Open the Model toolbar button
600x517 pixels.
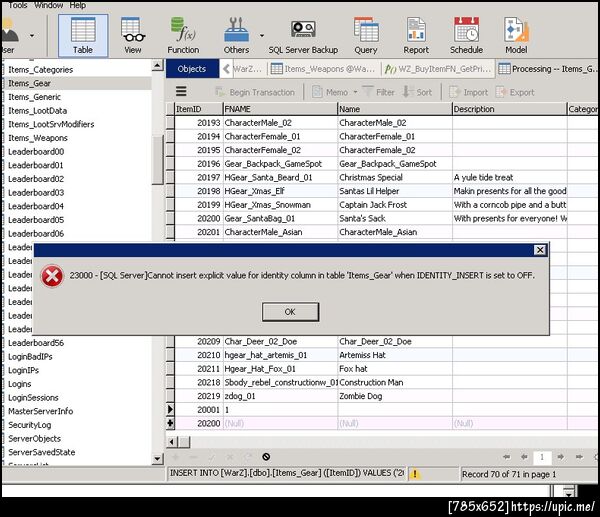coord(516,36)
